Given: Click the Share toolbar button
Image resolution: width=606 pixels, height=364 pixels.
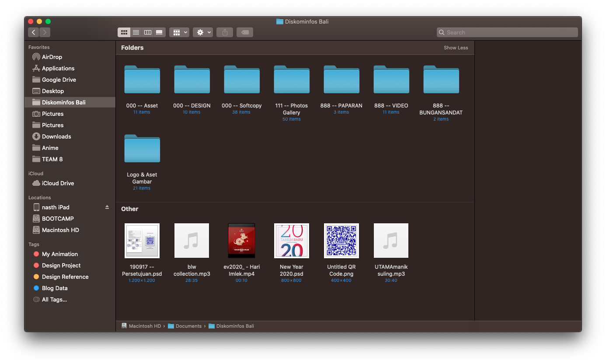Looking at the screenshot, I should 225,32.
